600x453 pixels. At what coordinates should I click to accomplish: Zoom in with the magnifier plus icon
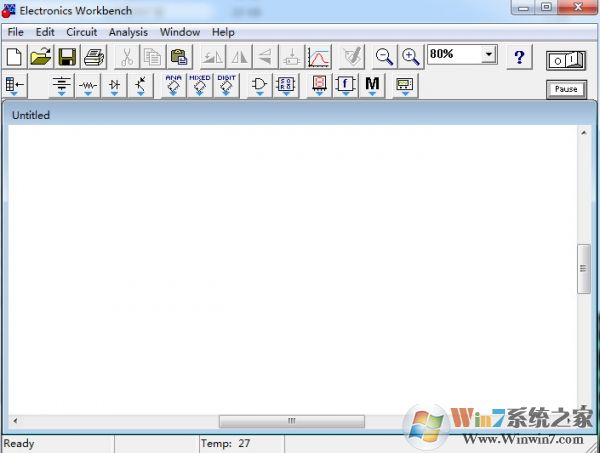pyautogui.click(x=410, y=58)
